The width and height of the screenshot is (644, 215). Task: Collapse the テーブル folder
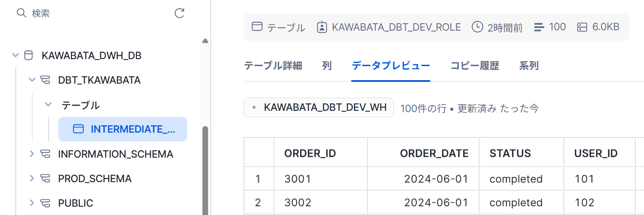pos(49,105)
